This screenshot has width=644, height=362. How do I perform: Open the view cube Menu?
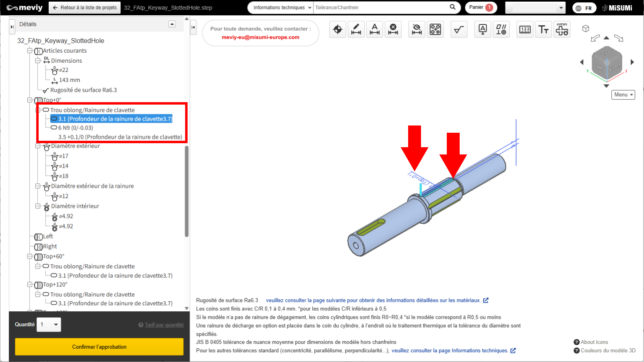click(623, 95)
